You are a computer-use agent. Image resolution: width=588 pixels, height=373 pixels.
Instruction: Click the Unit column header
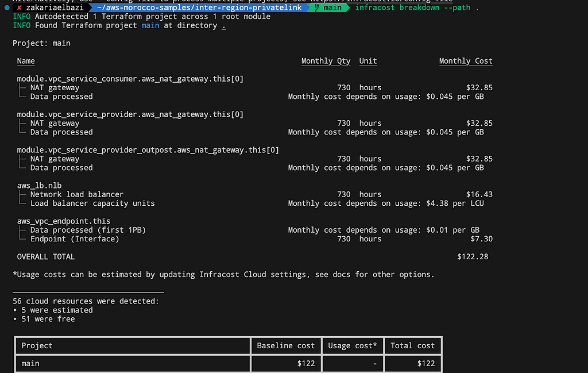[368, 61]
